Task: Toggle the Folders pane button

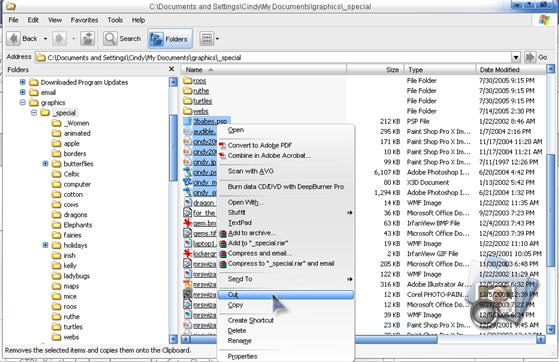Action: click(x=170, y=39)
